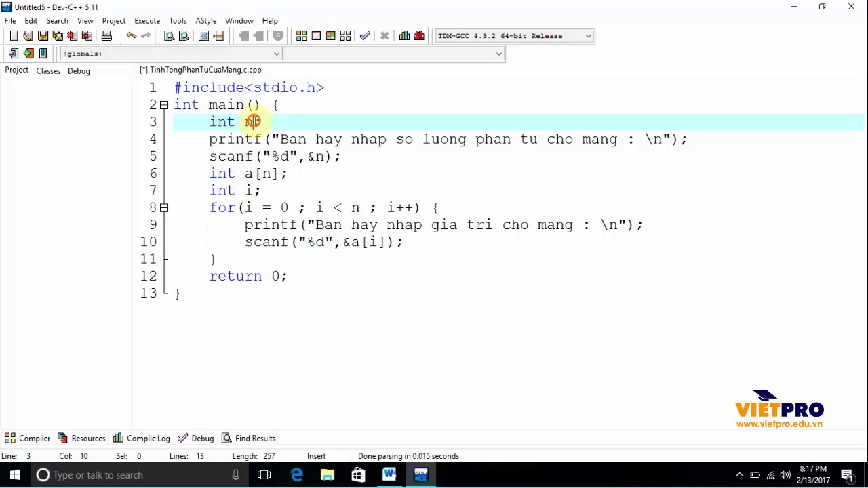Click the 'int a[n];' code line
This screenshot has width=868, height=488.
pos(248,174)
